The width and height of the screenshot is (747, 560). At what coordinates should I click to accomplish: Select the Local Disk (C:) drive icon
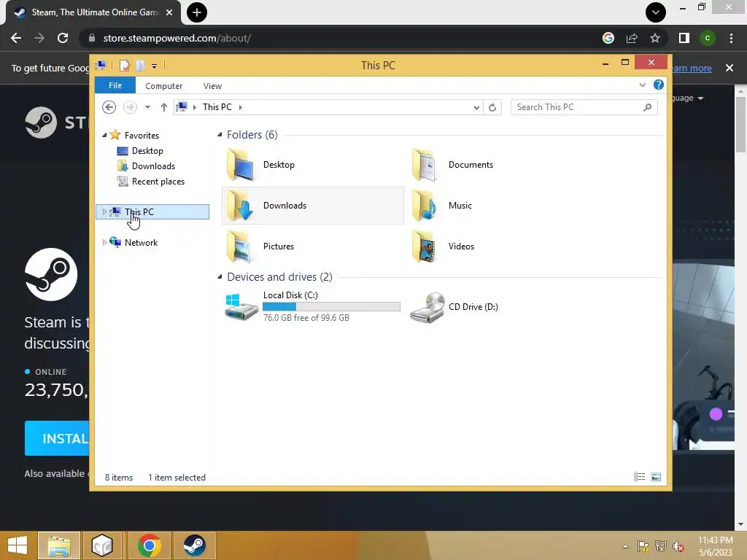241,306
